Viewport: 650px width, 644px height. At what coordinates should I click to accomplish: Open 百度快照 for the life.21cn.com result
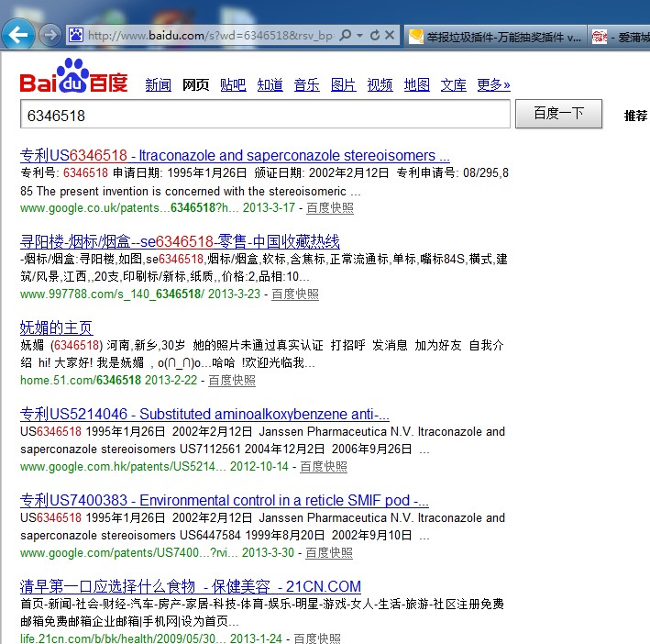click(x=317, y=638)
